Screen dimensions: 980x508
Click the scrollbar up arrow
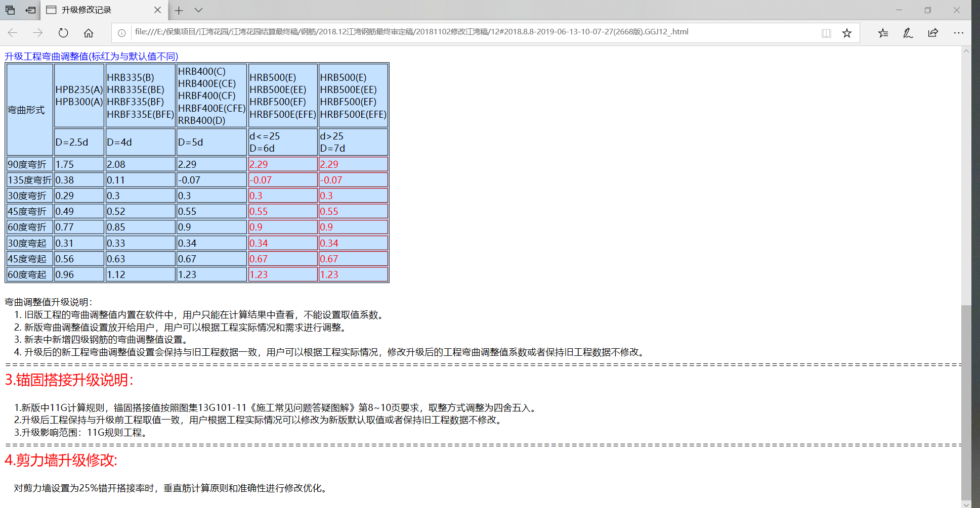[x=966, y=51]
